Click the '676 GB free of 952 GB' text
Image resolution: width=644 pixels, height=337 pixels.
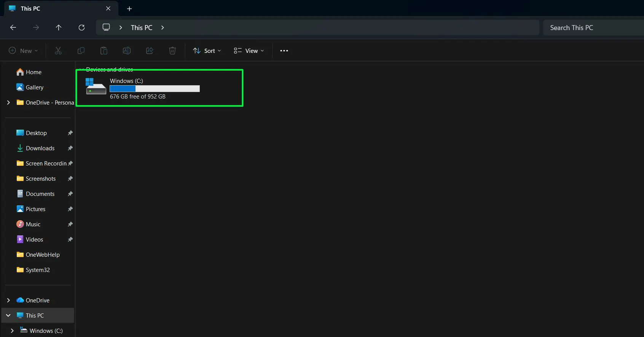pos(138,97)
